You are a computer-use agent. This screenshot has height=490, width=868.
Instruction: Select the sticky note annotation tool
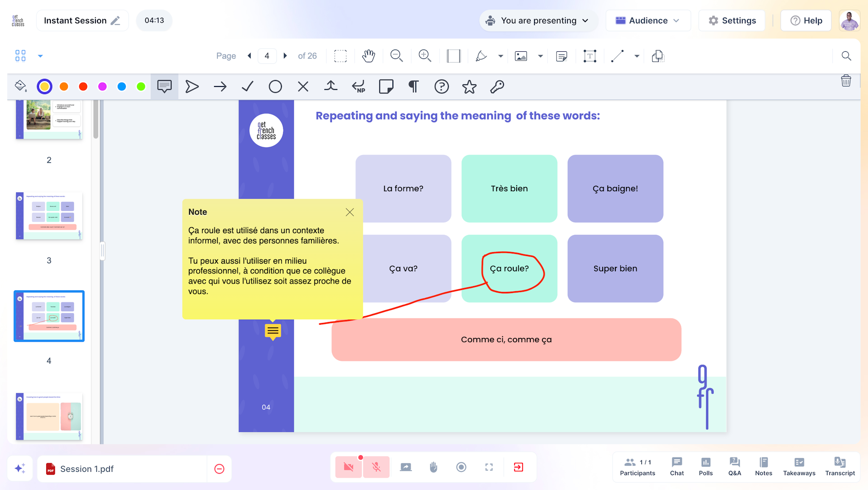click(562, 56)
